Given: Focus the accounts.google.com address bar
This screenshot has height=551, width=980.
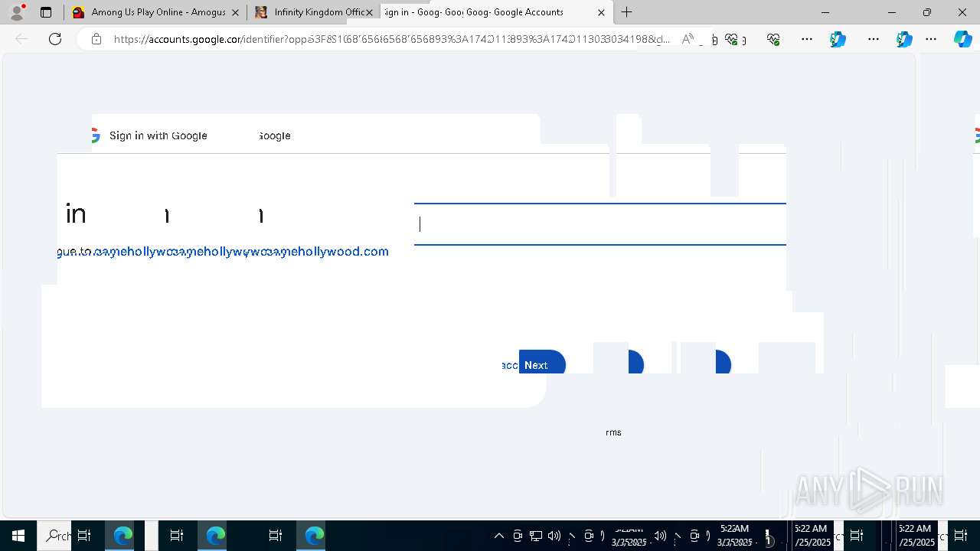Looking at the screenshot, I should (x=390, y=39).
